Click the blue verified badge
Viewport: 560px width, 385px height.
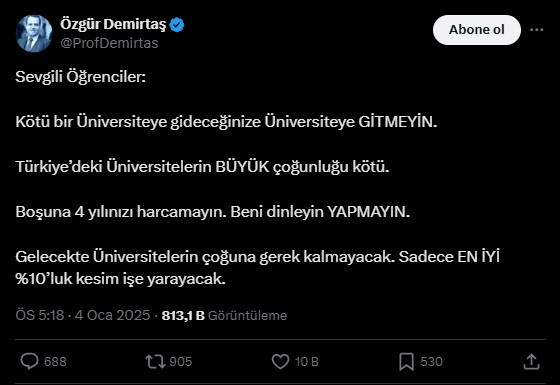point(176,25)
